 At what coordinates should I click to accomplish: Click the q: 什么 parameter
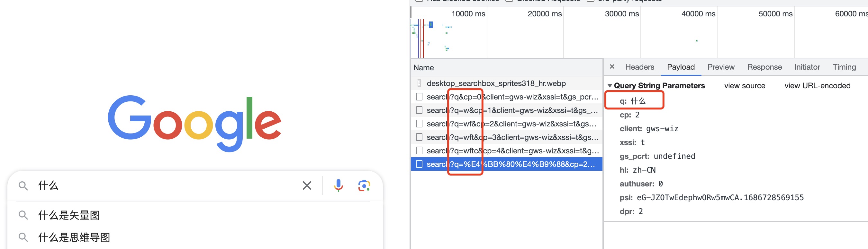tap(632, 101)
